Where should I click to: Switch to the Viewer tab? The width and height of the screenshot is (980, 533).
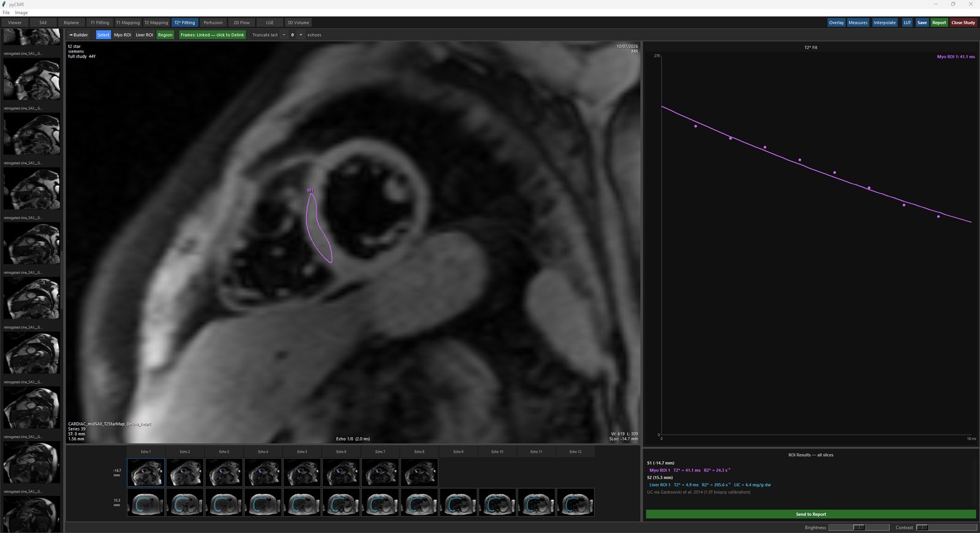(x=15, y=23)
